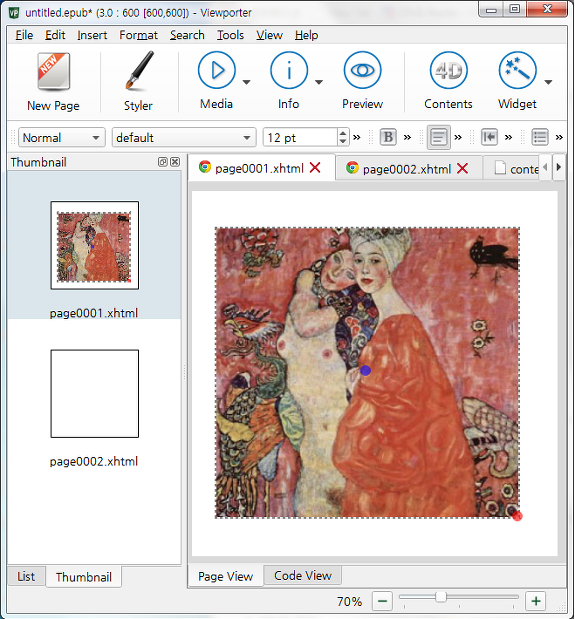
Task: Expand the Media dropdown arrow
Action: (x=246, y=82)
